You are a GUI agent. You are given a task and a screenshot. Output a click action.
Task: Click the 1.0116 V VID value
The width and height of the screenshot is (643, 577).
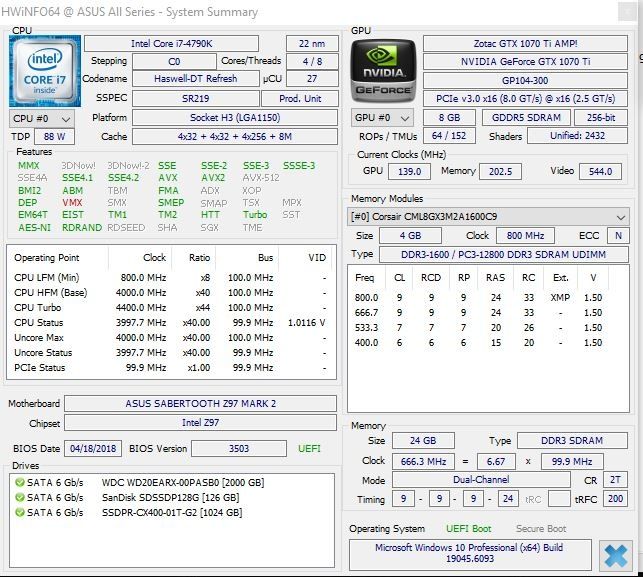click(306, 323)
